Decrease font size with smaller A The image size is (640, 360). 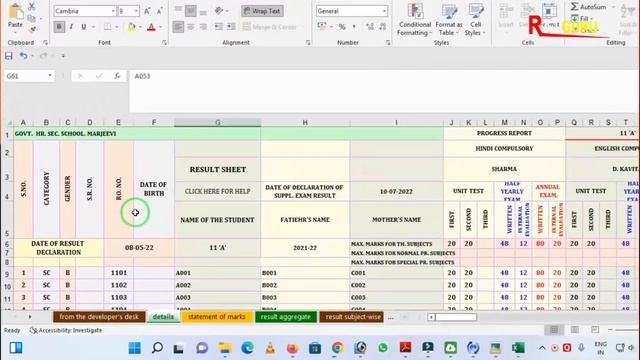[160, 11]
